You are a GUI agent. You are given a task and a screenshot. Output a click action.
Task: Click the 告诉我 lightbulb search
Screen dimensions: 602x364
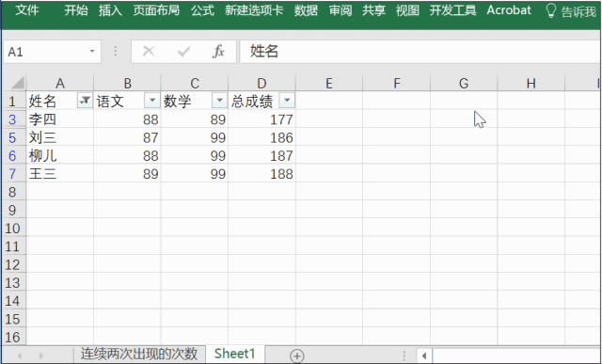point(571,10)
